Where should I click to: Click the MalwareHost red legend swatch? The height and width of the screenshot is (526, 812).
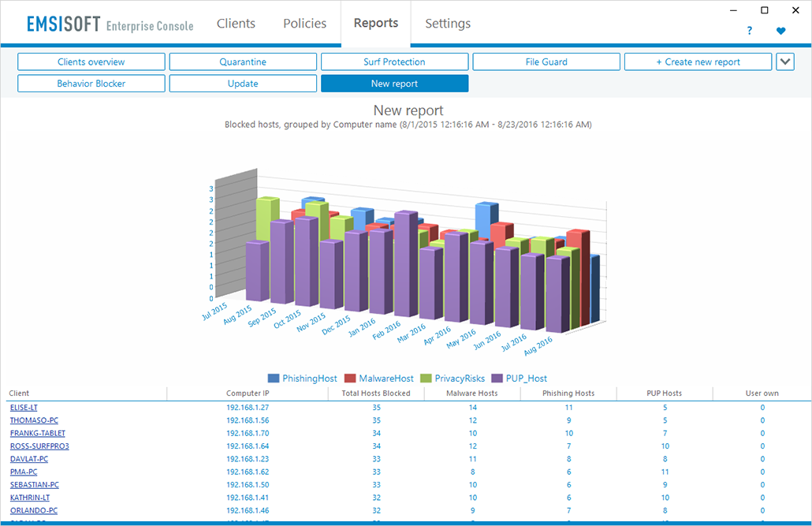point(350,379)
